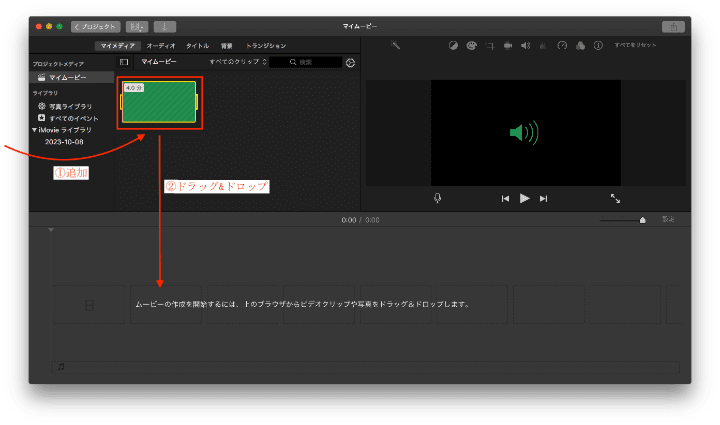Skip to next clip button

(544, 198)
